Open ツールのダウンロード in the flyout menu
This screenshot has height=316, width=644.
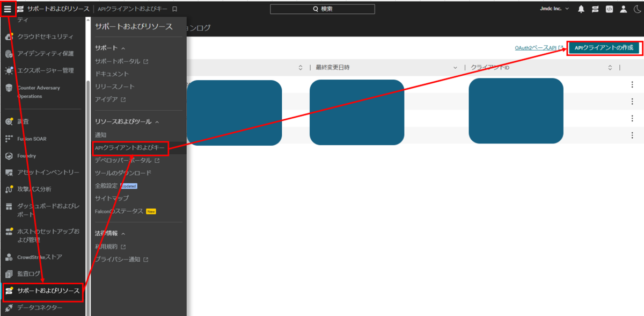coord(123,173)
